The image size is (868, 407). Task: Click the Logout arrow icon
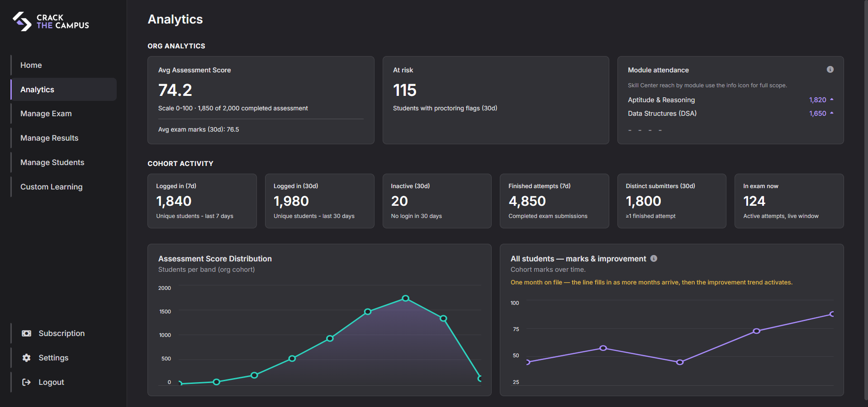point(27,382)
